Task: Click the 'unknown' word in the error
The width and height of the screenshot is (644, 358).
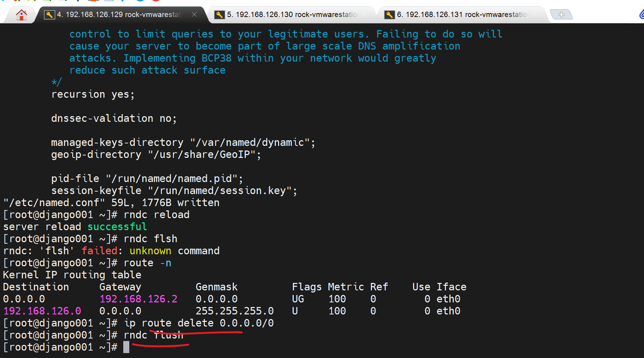Action: pyautogui.click(x=151, y=251)
